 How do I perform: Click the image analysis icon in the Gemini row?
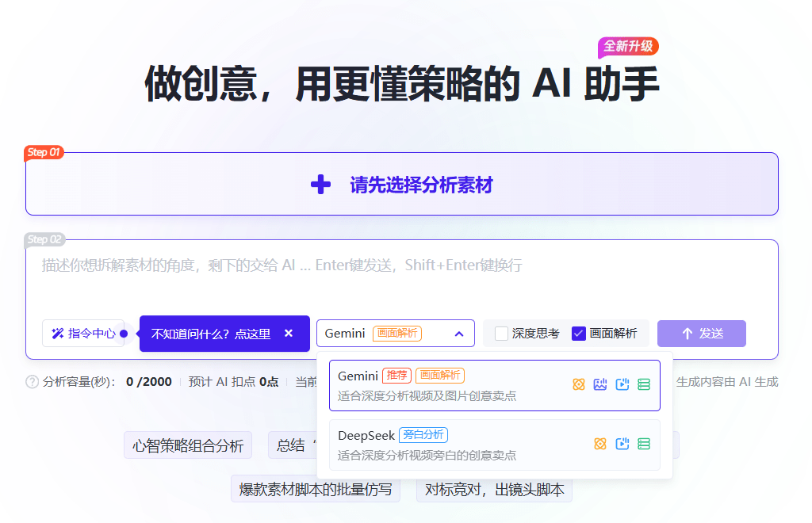(x=600, y=384)
